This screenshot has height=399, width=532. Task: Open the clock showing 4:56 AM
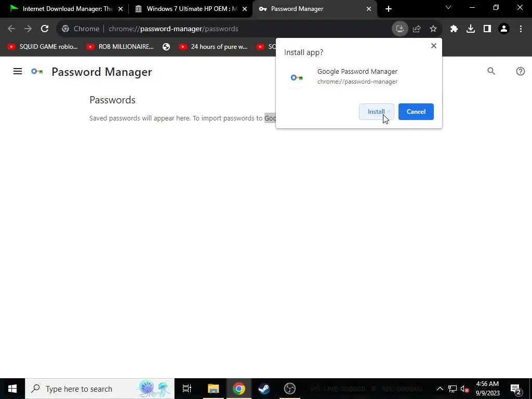[487, 389]
